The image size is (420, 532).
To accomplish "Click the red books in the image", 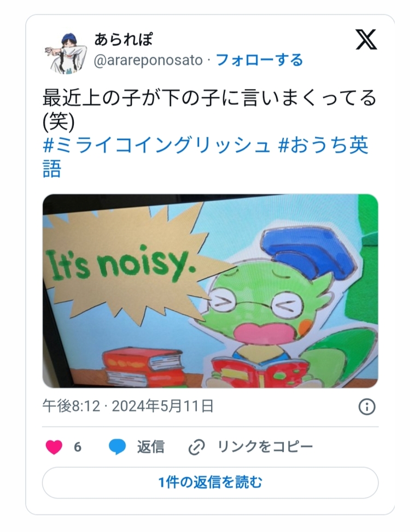I will point(144,367).
